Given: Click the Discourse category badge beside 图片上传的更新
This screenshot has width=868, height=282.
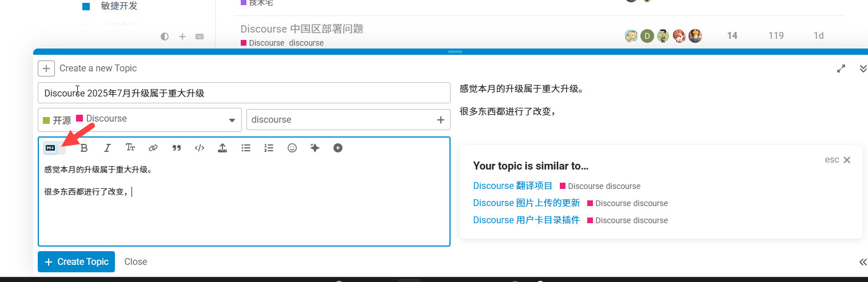Looking at the screenshot, I should (609, 203).
